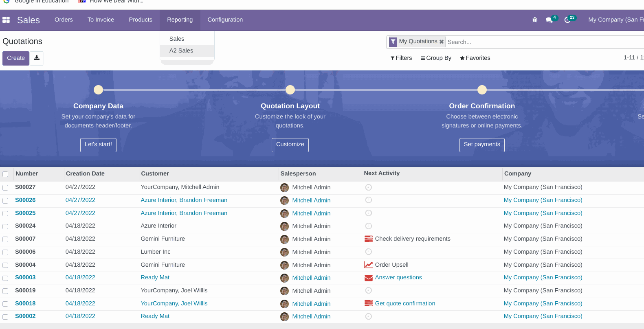Open the apps grid menu icon
This screenshot has width=644, height=329.
point(6,20)
